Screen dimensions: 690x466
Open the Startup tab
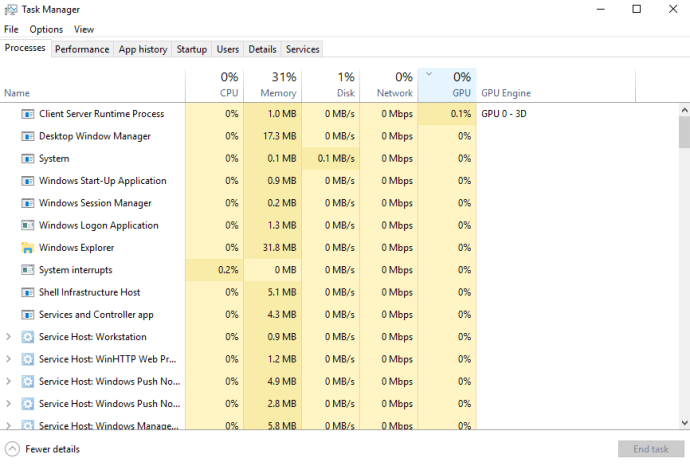pyautogui.click(x=191, y=49)
